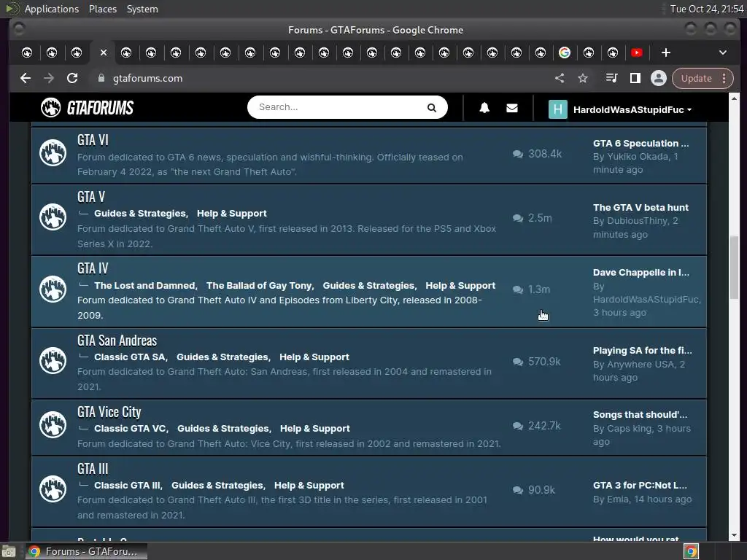Open the GTA VI forum title
Screen dimensions: 747x560
(x=93, y=140)
